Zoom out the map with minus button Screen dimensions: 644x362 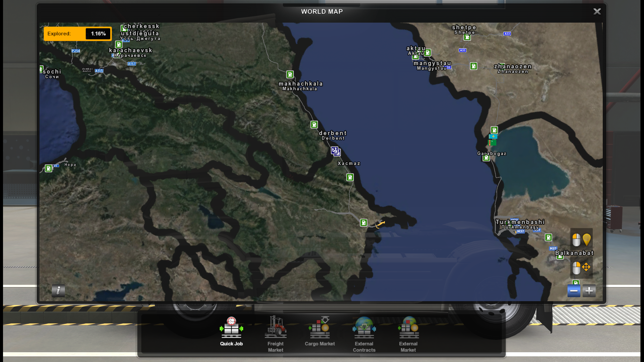tap(574, 291)
